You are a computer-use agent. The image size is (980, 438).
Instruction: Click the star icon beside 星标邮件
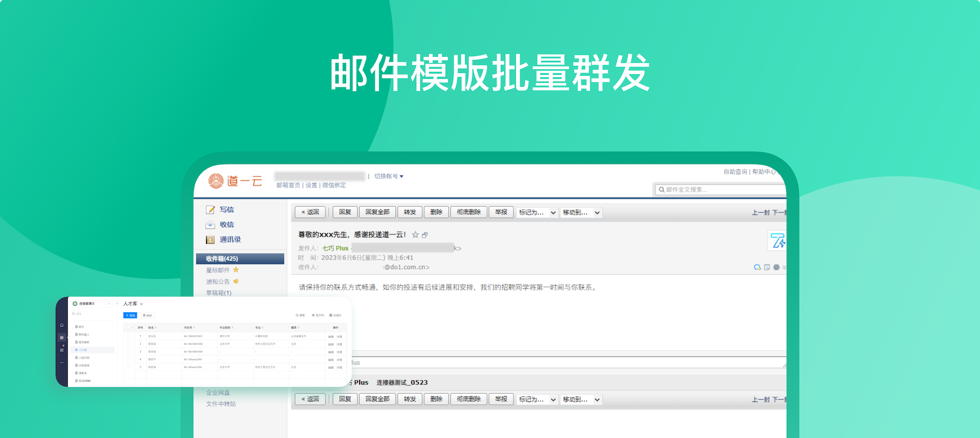click(x=236, y=270)
